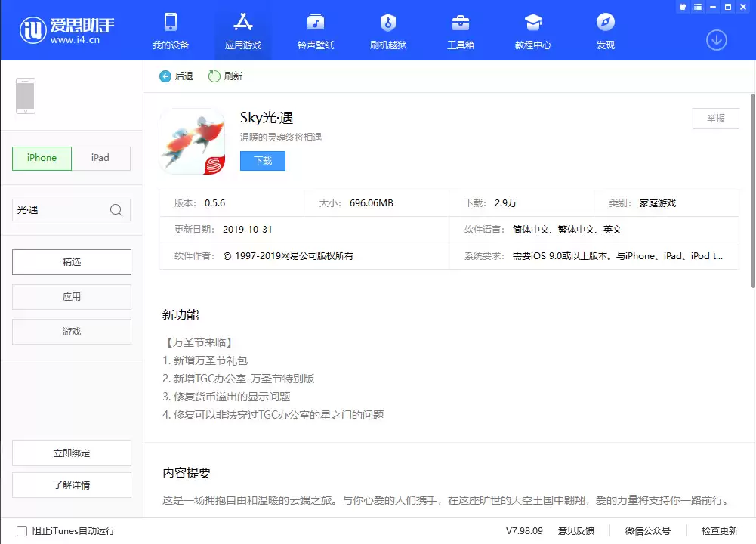Click the 举报 report button
The width and height of the screenshot is (756, 544).
click(715, 119)
